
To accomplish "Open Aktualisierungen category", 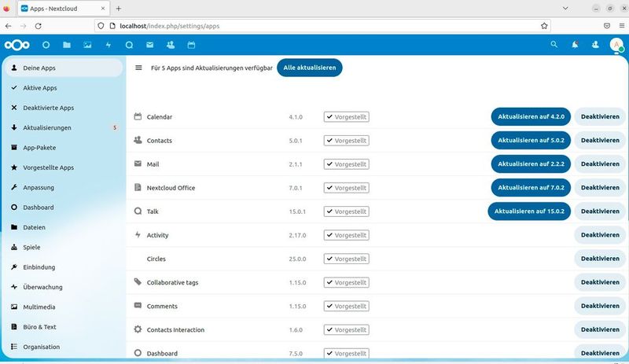I will (64, 127).
